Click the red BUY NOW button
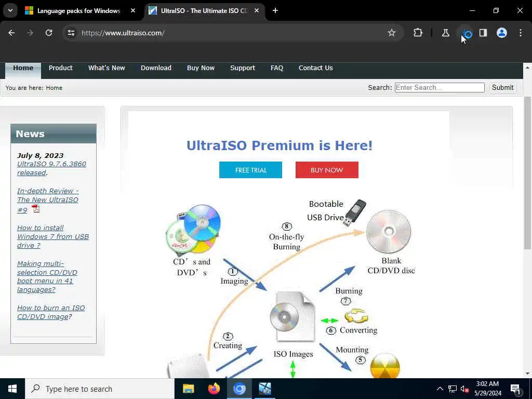This screenshot has width=532, height=399. pos(327,170)
